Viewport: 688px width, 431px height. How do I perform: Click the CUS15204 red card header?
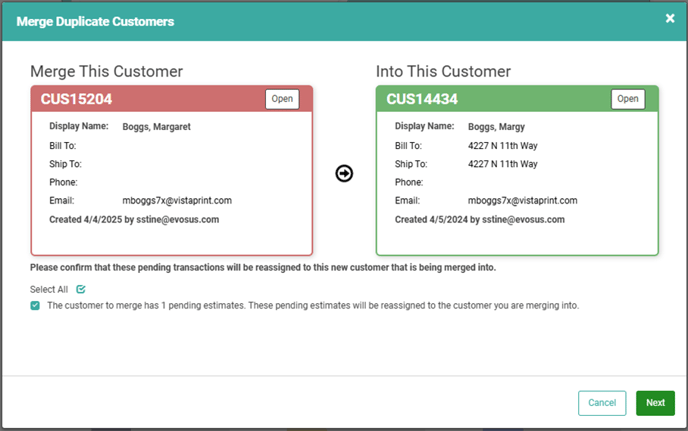coord(172,99)
